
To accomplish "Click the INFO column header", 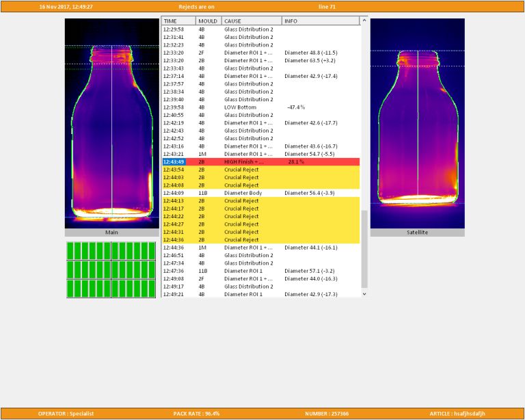I will tap(320, 21).
